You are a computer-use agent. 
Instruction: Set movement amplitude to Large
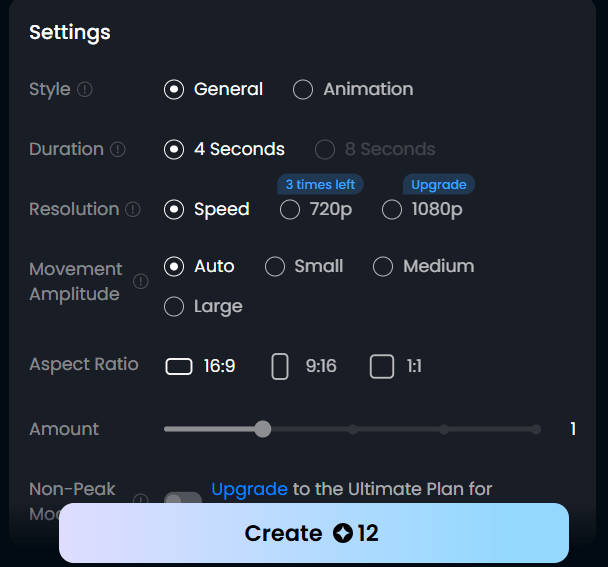(174, 306)
